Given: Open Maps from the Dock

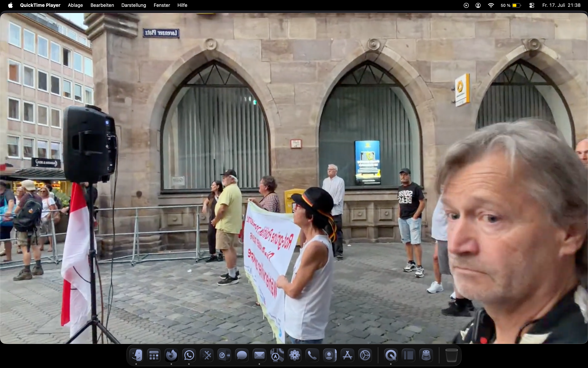Looking at the screenshot, I should point(277,355).
